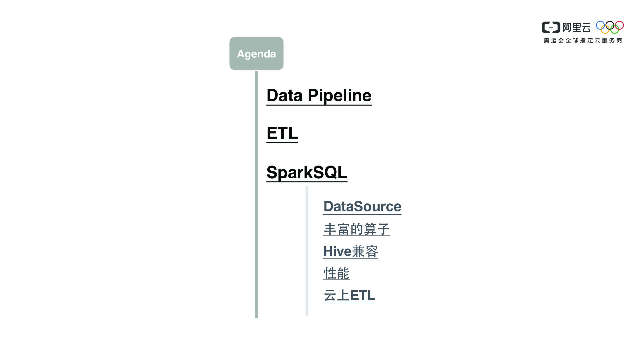The width and height of the screenshot is (644, 362).
Task: Open the Data Pipeline link
Action: click(319, 96)
